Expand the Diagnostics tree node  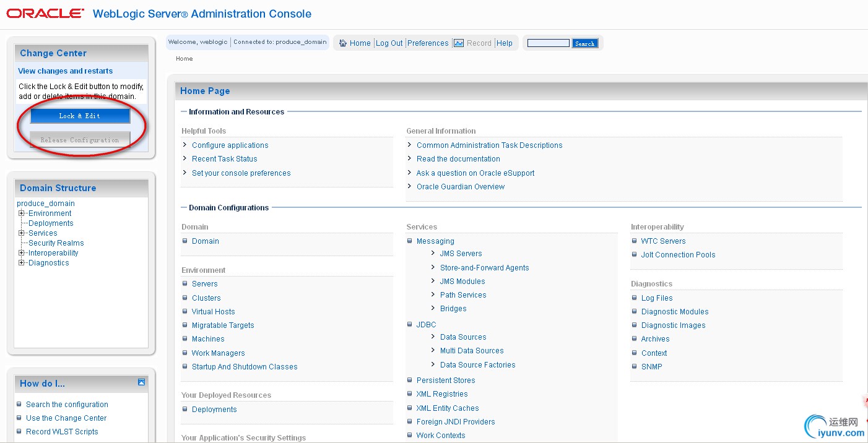(x=22, y=263)
